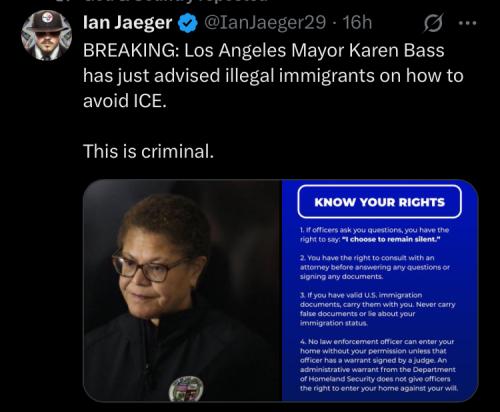Click the blue verified checkmark badge

[188, 23]
